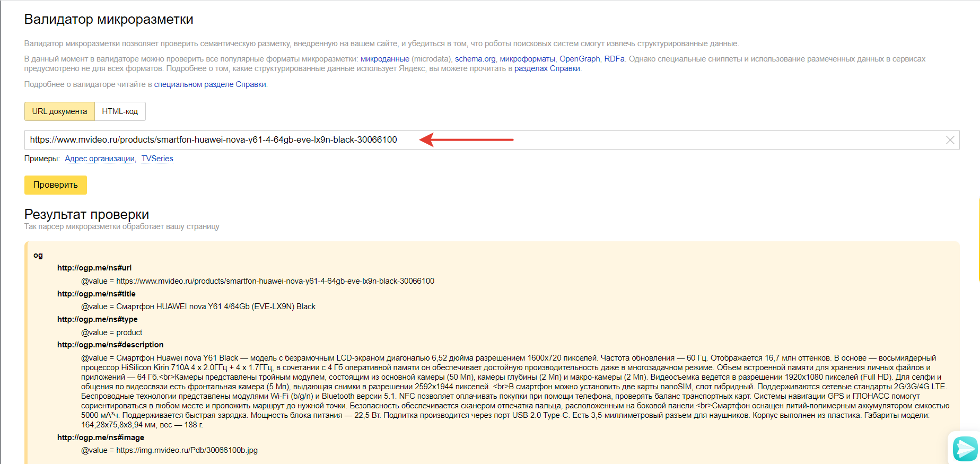Select the http://ogp.me/ns#description property label

(x=110, y=345)
